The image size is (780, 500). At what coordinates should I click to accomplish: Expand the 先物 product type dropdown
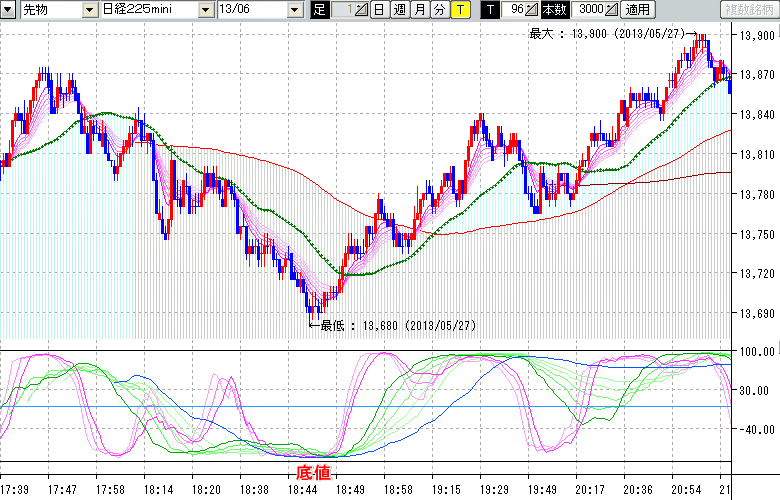(88, 9)
